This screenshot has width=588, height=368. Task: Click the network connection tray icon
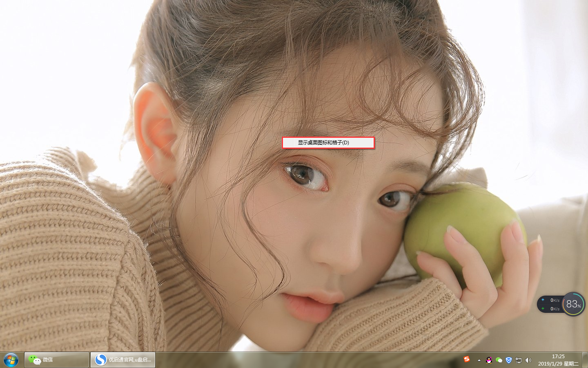click(519, 360)
